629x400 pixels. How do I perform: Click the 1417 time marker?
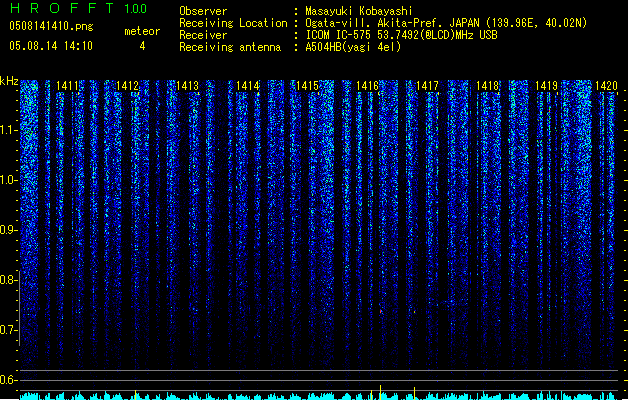pyautogui.click(x=427, y=86)
